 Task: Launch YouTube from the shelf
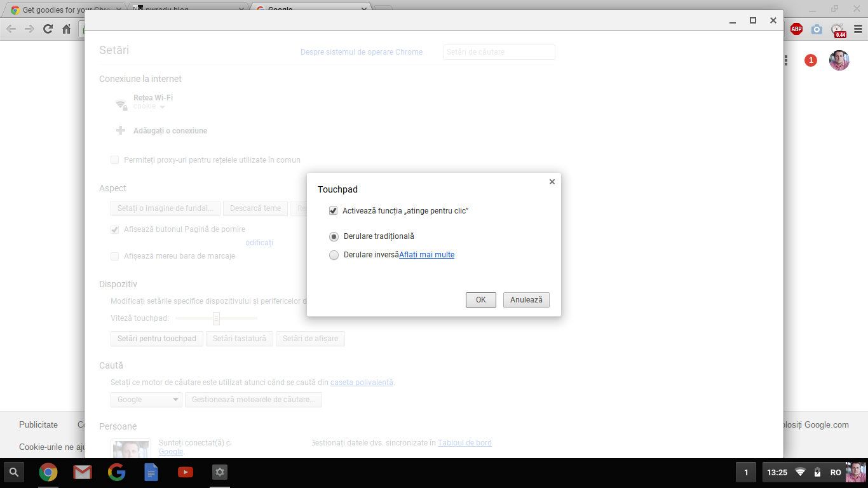click(x=186, y=472)
